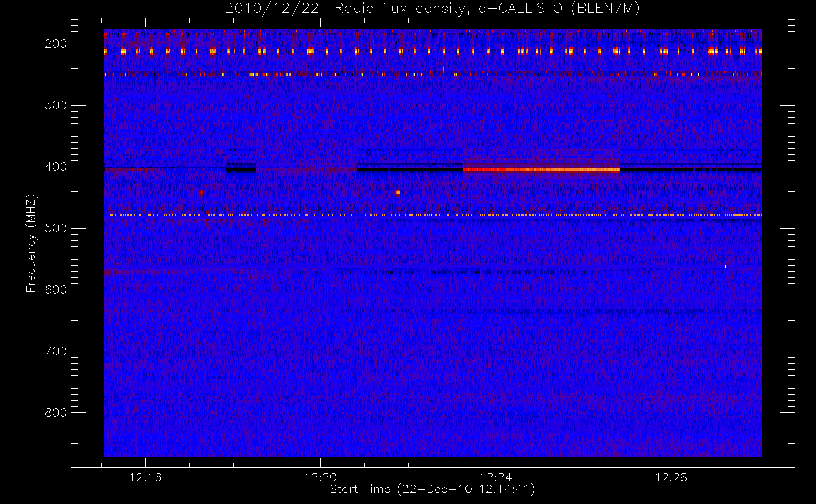Click the 300 frequency tick label
816x504 pixels.
pyautogui.click(x=55, y=105)
